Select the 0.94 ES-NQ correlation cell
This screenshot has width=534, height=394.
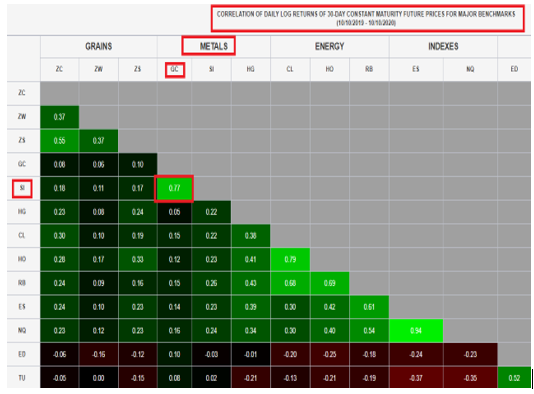click(416, 331)
